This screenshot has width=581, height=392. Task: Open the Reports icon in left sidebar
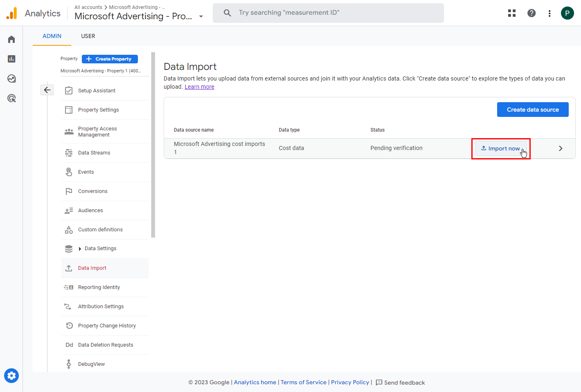click(x=11, y=59)
